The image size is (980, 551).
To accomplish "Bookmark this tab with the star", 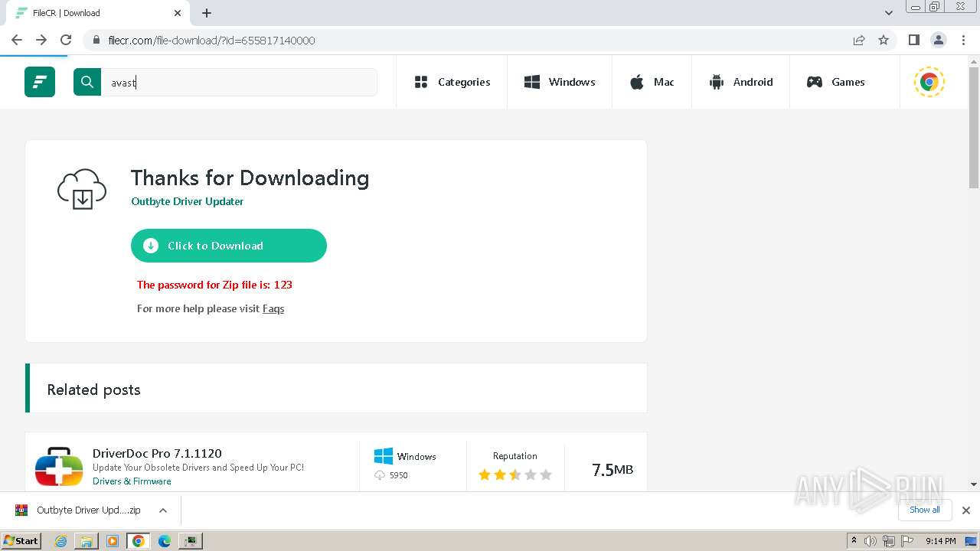I will (884, 40).
